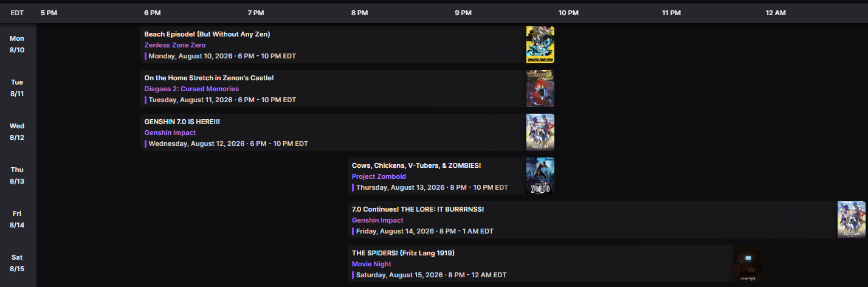Click the 8 PM time marker

(359, 13)
